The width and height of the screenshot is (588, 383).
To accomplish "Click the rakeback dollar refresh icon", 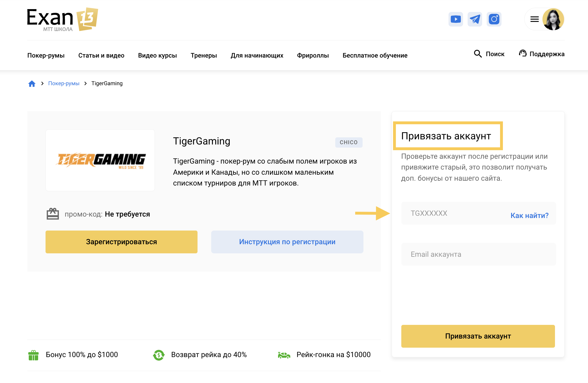I will 159,355.
